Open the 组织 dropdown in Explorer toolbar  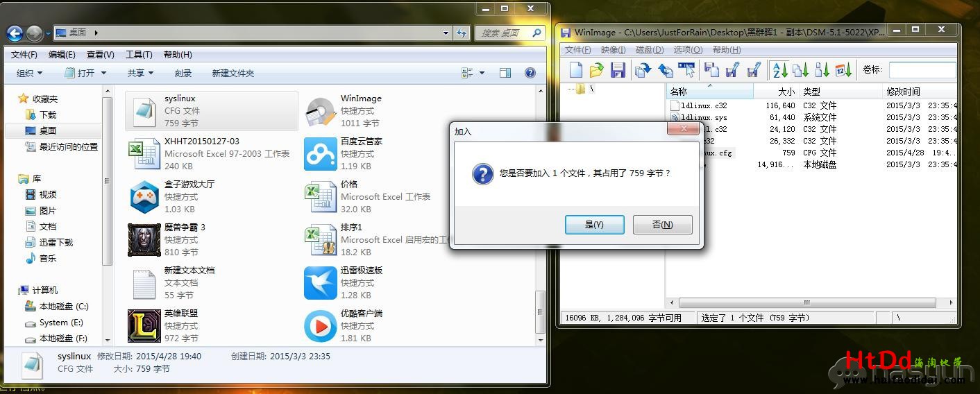[29, 73]
